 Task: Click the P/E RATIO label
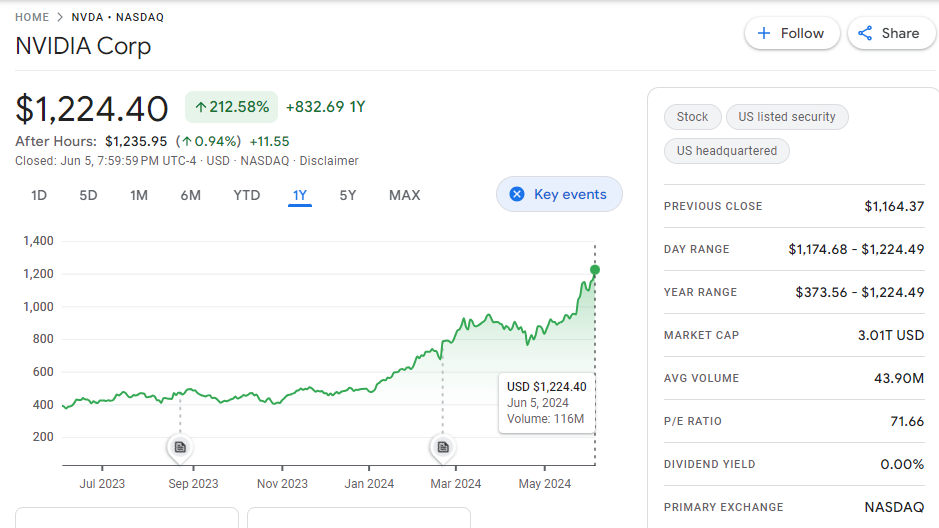tap(693, 421)
